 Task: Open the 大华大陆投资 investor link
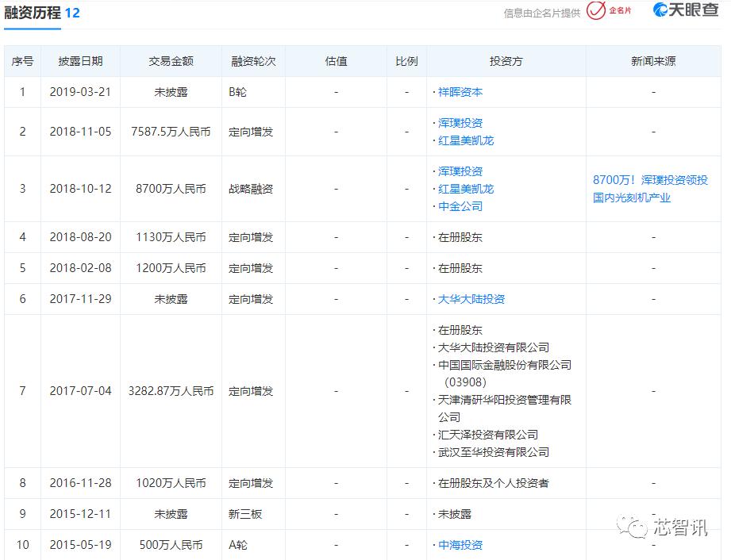471,299
